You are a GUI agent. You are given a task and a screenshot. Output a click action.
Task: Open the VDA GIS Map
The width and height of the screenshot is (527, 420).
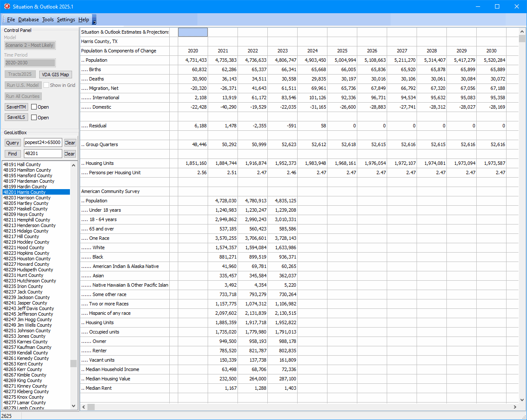(x=55, y=75)
